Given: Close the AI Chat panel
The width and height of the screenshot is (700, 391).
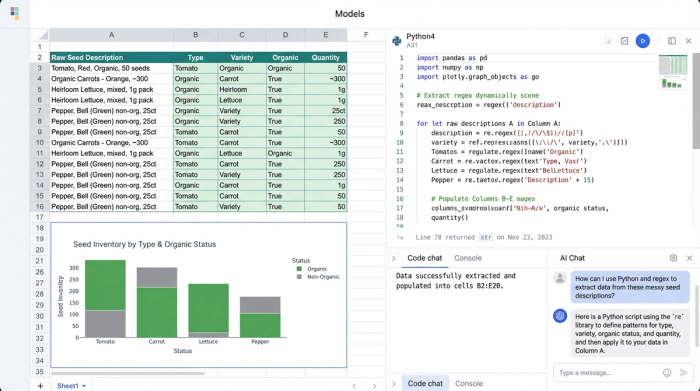Looking at the screenshot, I should (689, 258).
